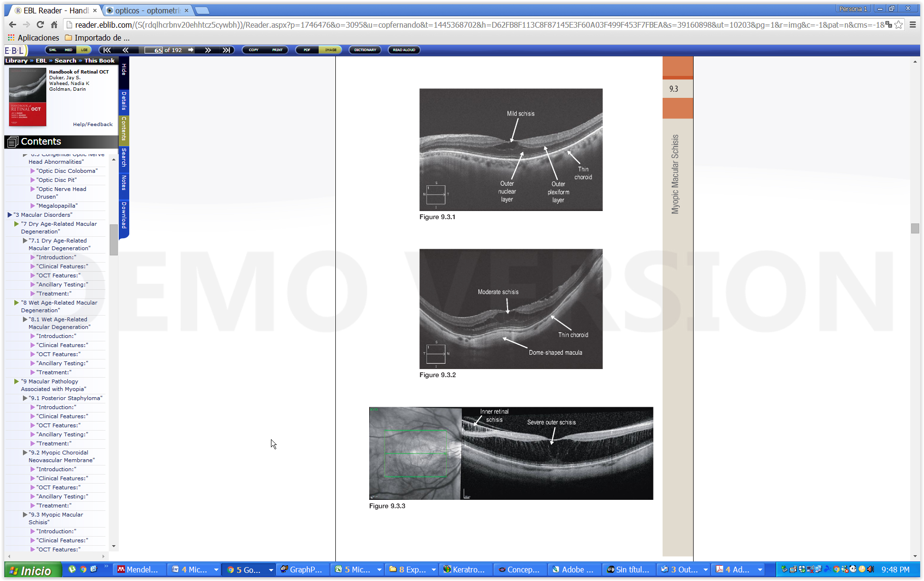Open the "Importado de ..." bookmarks folder
The width and height of the screenshot is (924, 581).
[x=97, y=38]
